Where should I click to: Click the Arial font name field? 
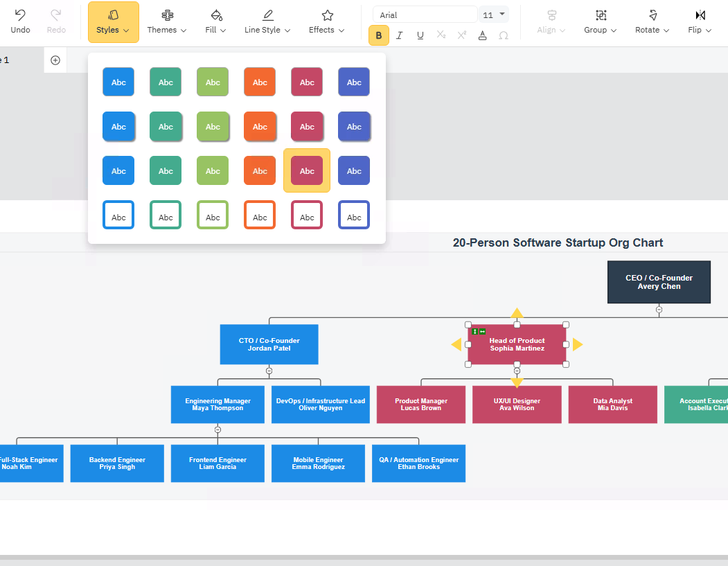(x=425, y=15)
